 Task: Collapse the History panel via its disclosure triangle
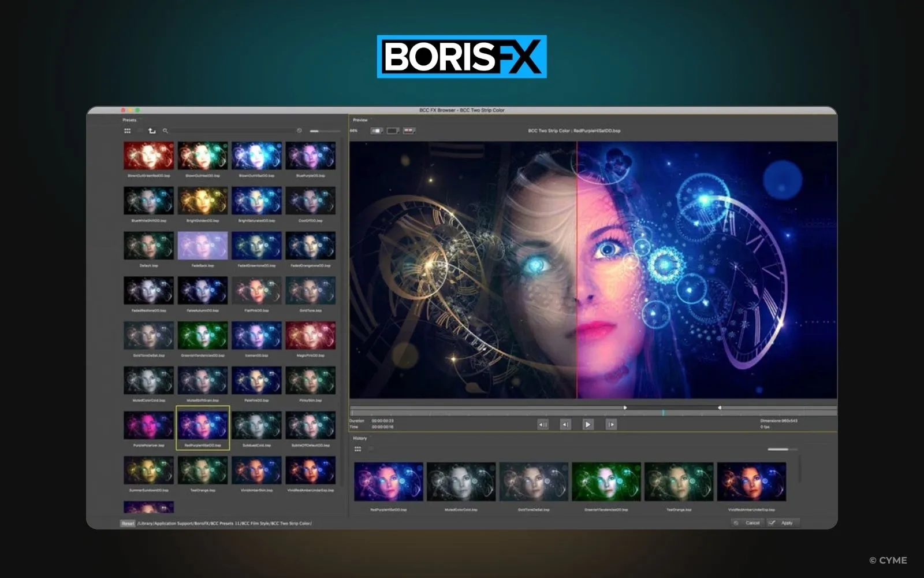pos(370,436)
